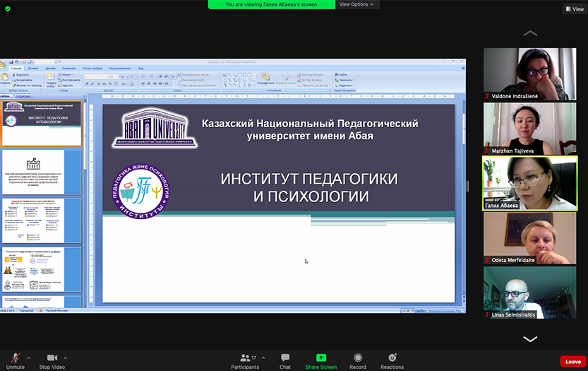Click the green Share Screen icon
Screen dimensions: 588x371
[321, 358]
